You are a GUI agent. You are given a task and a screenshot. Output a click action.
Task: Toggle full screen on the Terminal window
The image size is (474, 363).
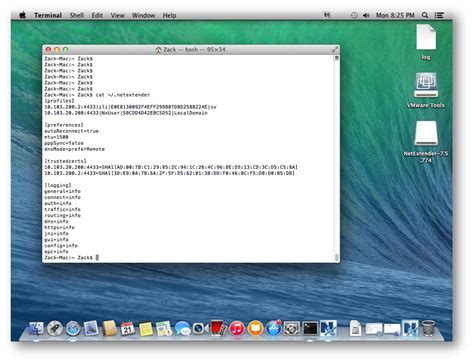[335, 50]
